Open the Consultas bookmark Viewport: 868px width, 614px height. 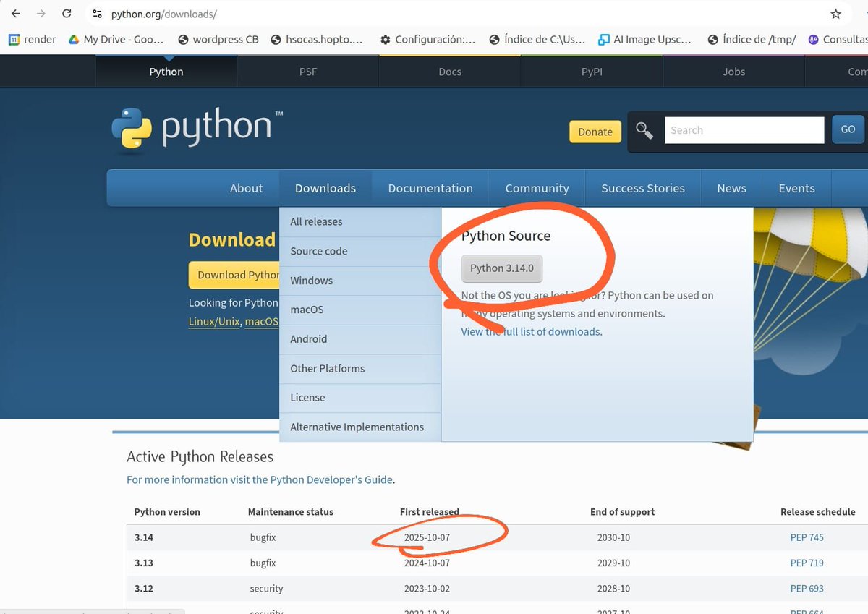coord(838,40)
